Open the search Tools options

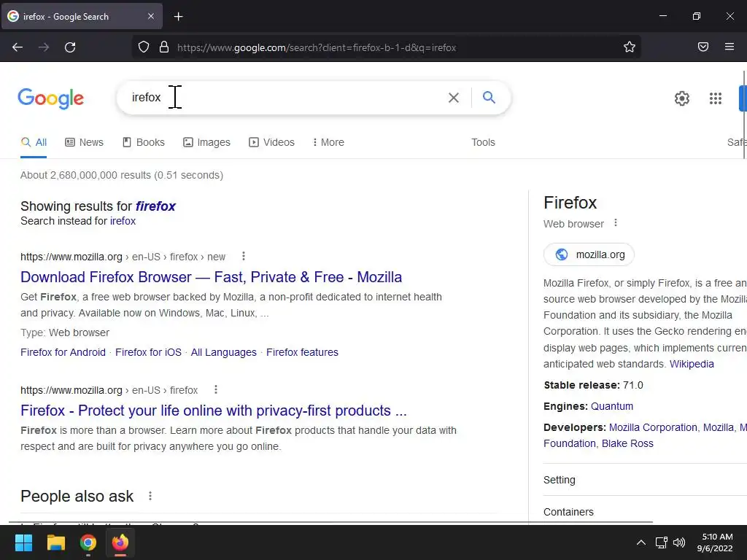pyautogui.click(x=483, y=142)
